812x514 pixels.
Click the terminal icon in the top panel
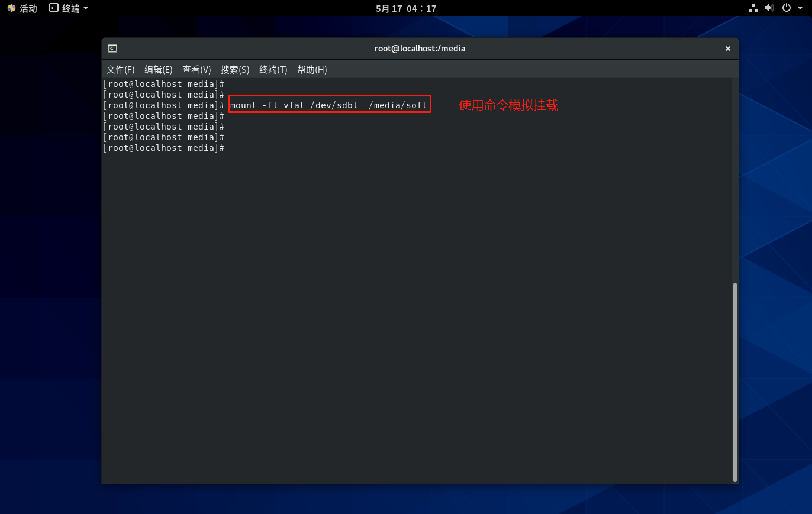point(54,8)
